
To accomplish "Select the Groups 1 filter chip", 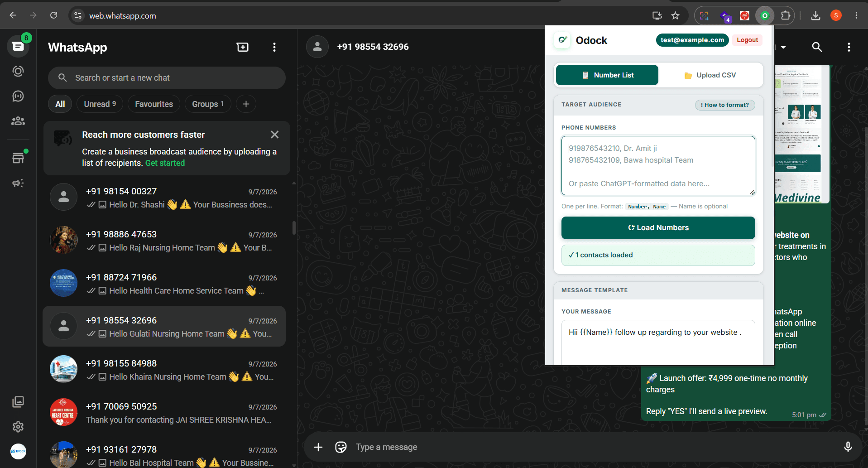I will pyautogui.click(x=208, y=104).
